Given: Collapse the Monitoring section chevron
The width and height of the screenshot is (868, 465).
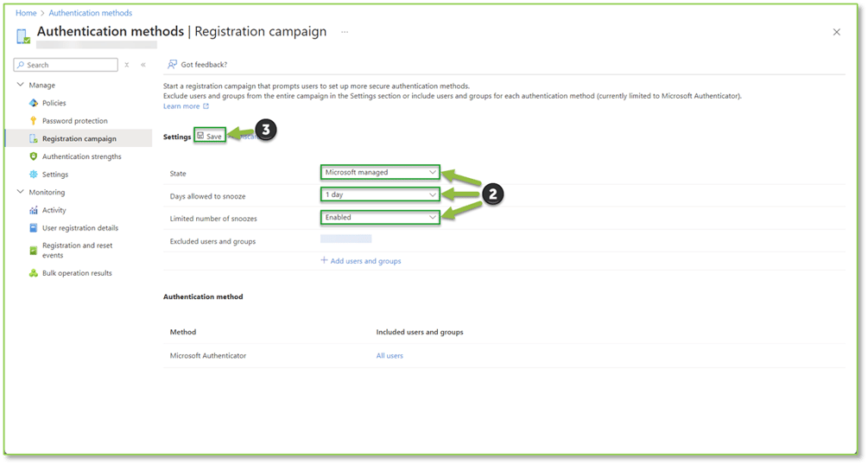Looking at the screenshot, I should tap(21, 192).
